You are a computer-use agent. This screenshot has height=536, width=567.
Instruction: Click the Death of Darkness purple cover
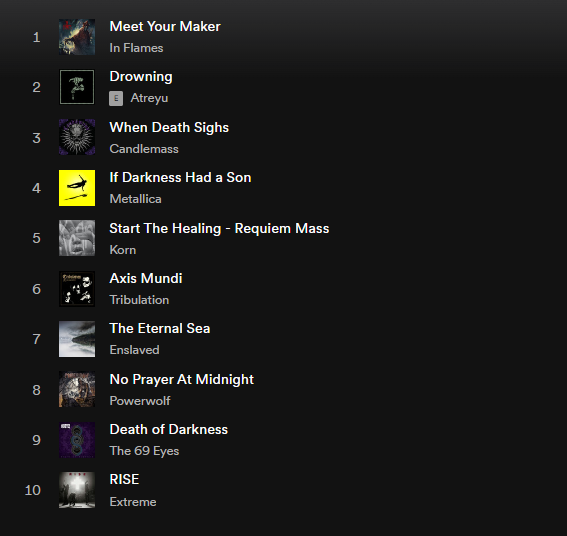(x=77, y=440)
